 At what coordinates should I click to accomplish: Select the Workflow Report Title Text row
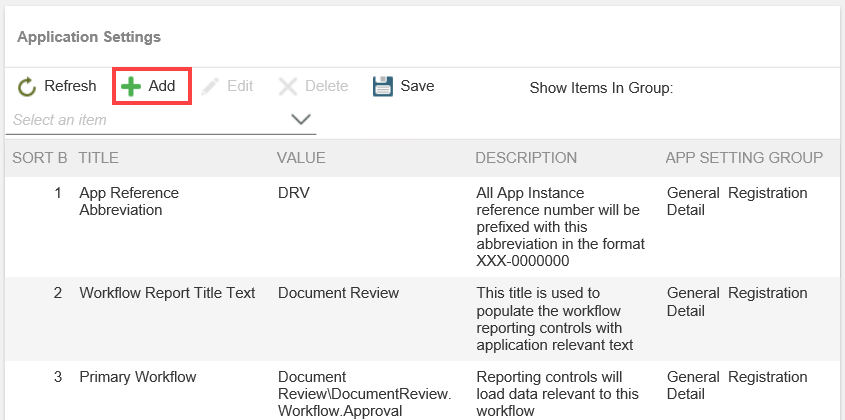pos(167,293)
